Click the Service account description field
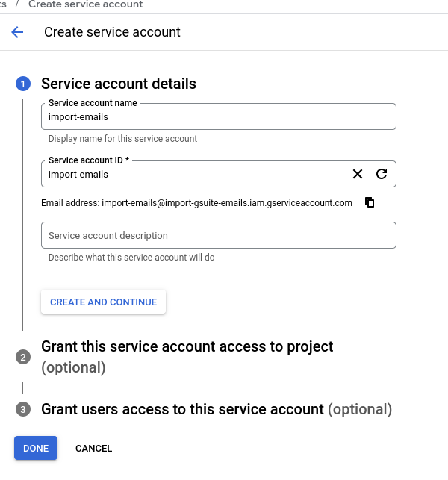Image resolution: width=448 pixels, height=480 pixels. coord(218,235)
